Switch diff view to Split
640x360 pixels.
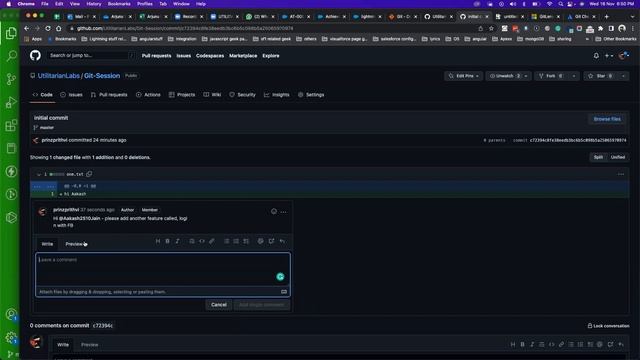click(598, 157)
